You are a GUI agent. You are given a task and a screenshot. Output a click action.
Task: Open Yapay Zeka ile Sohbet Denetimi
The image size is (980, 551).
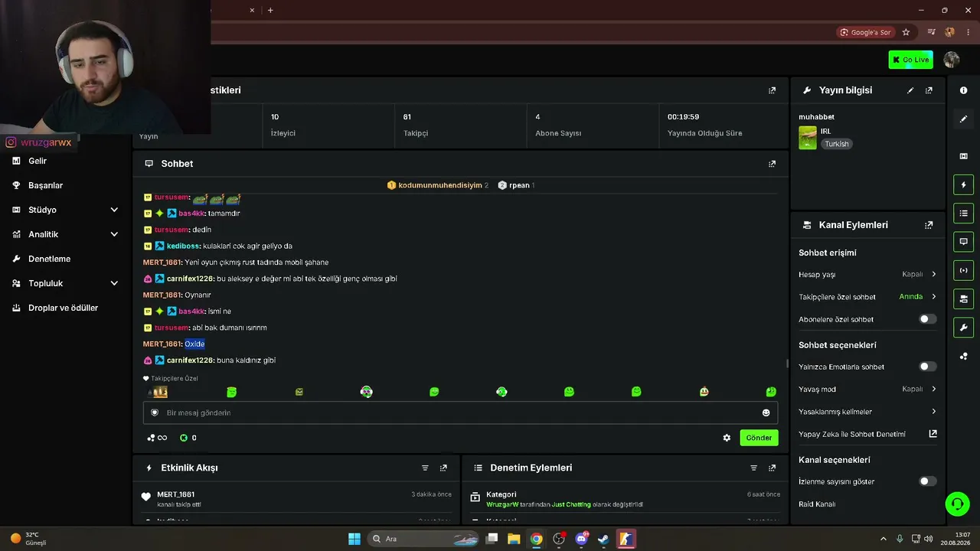click(x=867, y=434)
